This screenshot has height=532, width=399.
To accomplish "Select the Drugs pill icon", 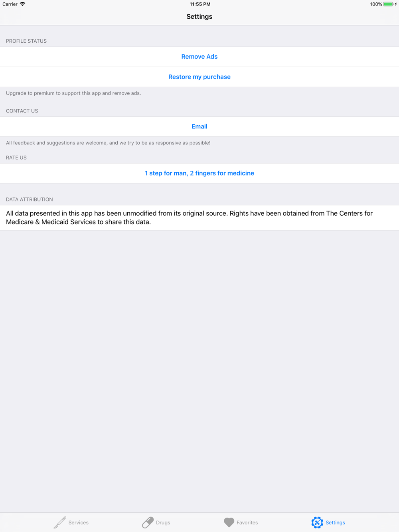I will coord(148,522).
